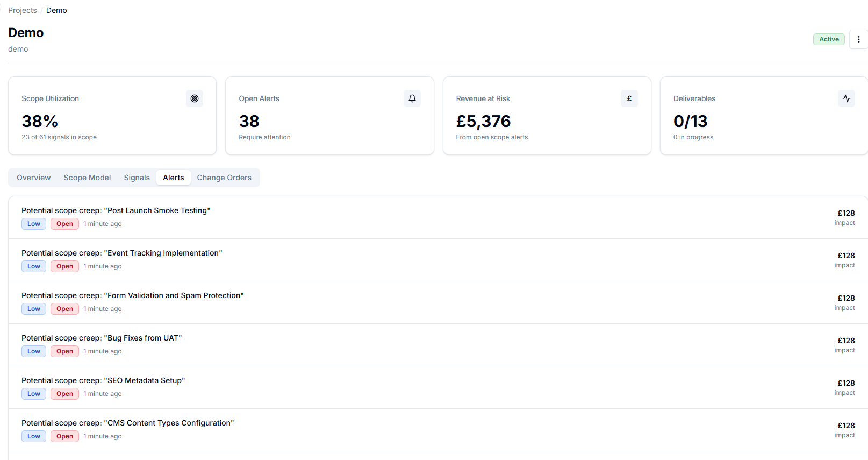
Task: Go to the Change Orders tab
Action: pyautogui.click(x=224, y=178)
